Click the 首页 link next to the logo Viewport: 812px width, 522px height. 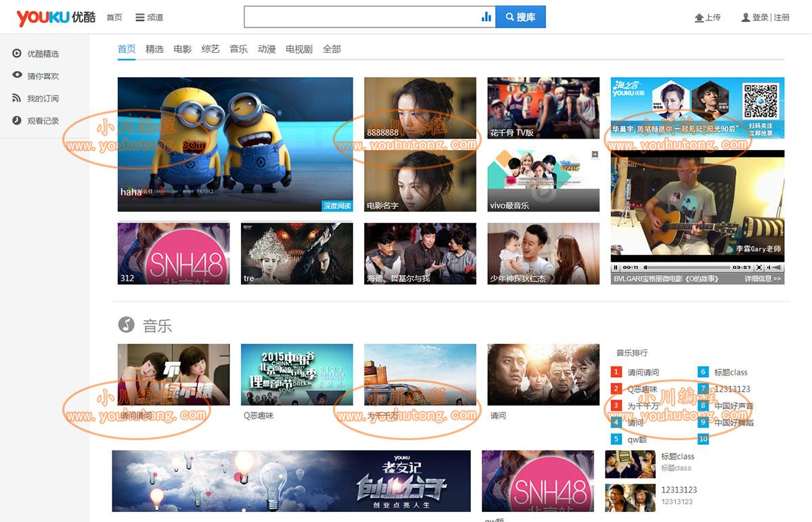(114, 18)
